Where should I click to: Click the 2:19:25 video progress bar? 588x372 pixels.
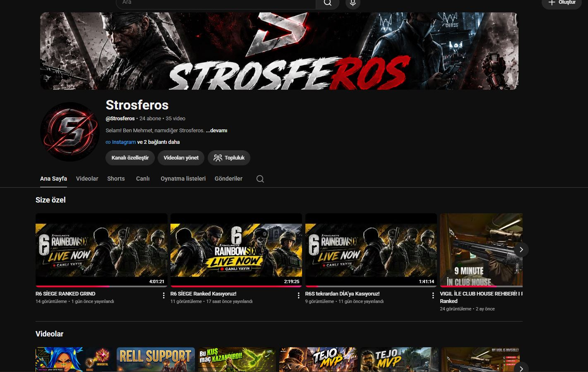coord(236,286)
